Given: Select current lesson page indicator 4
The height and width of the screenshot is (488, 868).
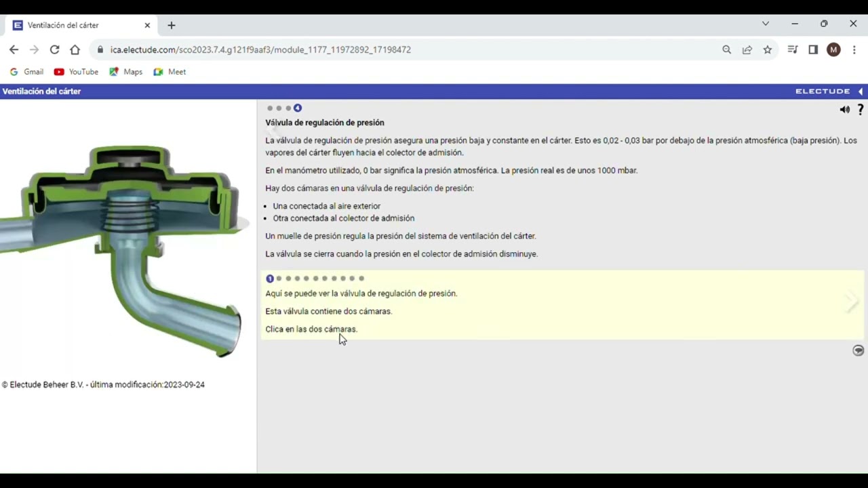Looking at the screenshot, I should pos(297,108).
